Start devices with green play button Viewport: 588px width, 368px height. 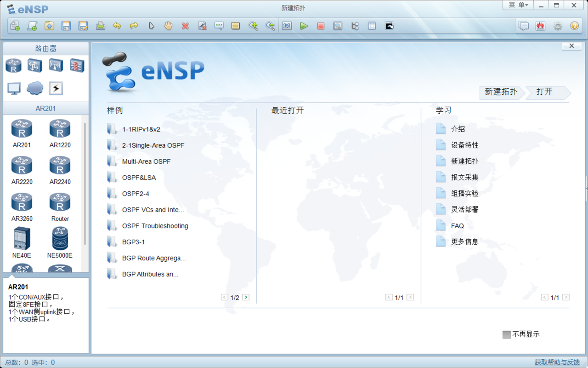(x=304, y=26)
